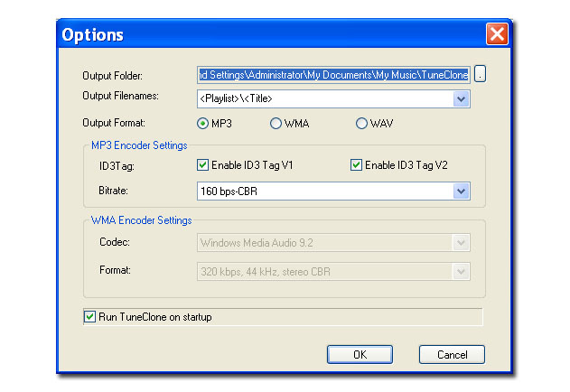Open the Bitrate dropdown arrow
The height and width of the screenshot is (392, 570).
(461, 191)
